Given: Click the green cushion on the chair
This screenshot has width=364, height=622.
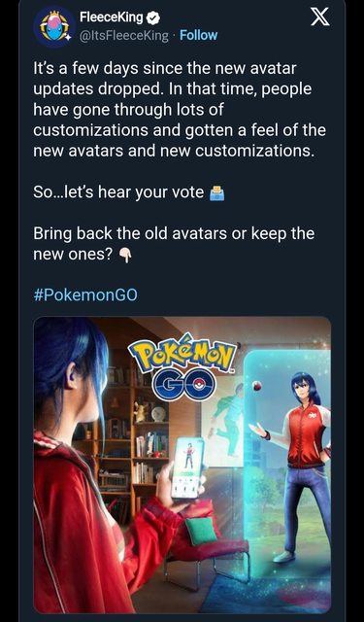Looking at the screenshot, I should pyautogui.click(x=200, y=531).
